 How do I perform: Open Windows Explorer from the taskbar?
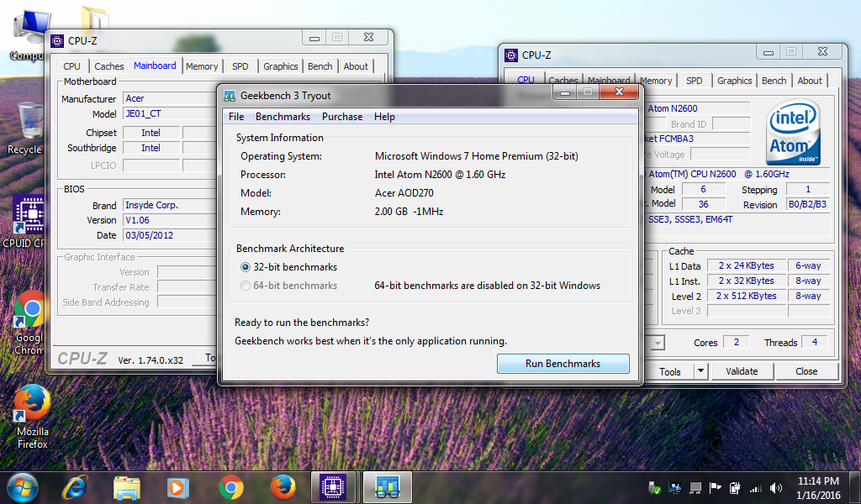tap(127, 487)
